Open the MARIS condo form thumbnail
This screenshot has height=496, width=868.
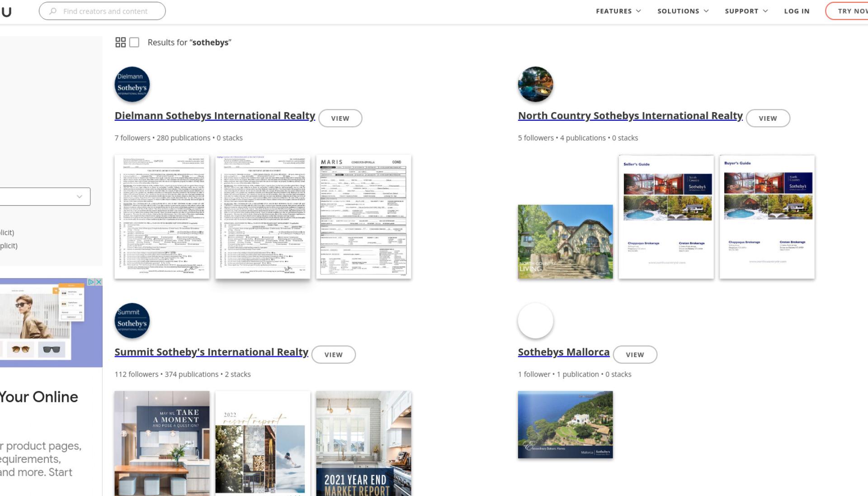pos(363,217)
